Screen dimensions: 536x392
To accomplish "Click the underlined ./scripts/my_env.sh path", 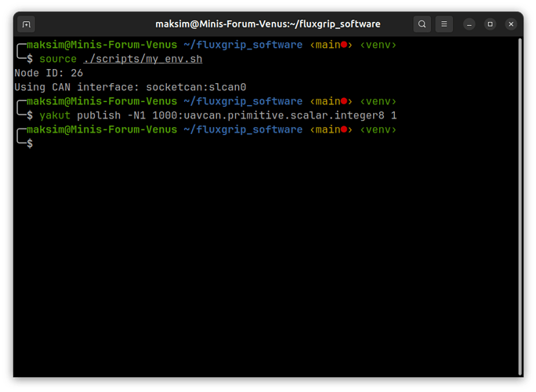I will [143, 59].
